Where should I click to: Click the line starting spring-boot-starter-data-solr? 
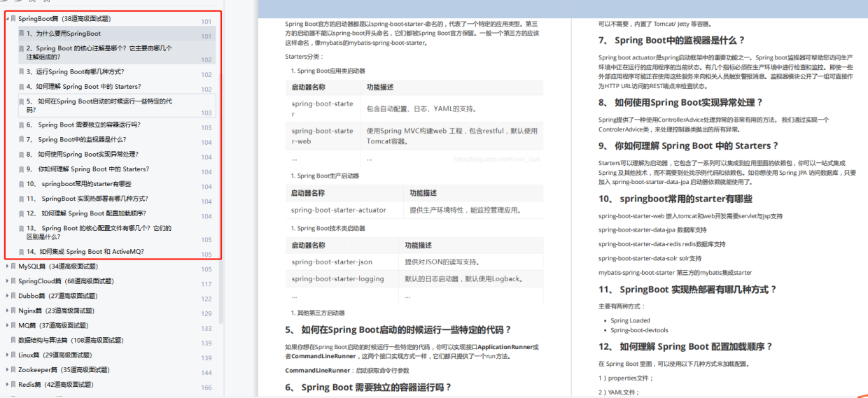tap(650, 258)
